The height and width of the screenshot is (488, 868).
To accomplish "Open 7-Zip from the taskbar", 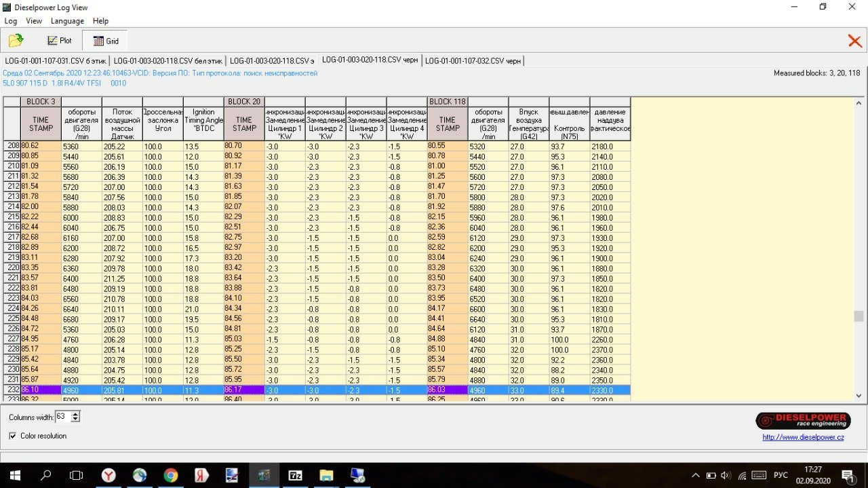I will click(296, 475).
